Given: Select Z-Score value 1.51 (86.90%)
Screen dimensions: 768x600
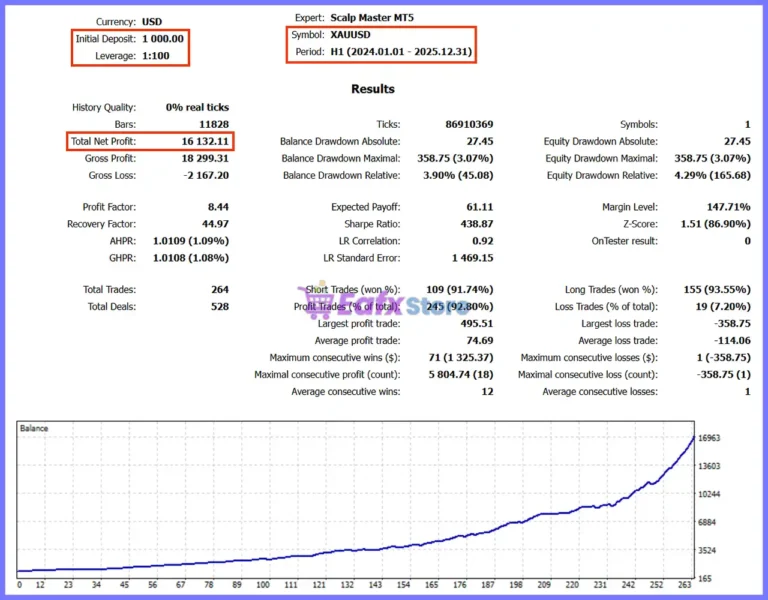Looking at the screenshot, I should (x=716, y=224).
